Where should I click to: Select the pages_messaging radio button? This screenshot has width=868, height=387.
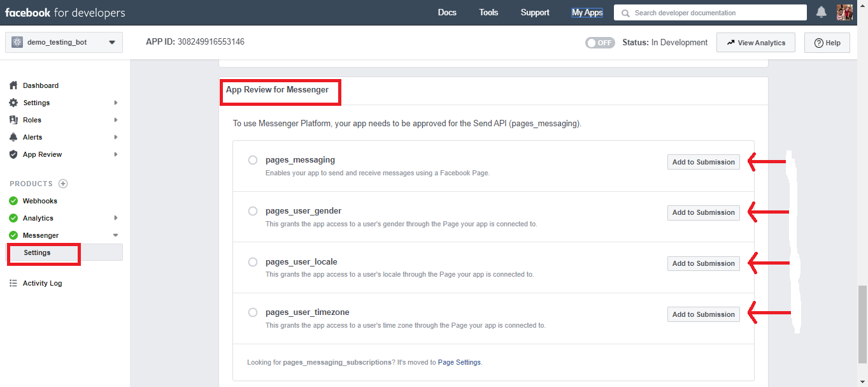pos(253,160)
